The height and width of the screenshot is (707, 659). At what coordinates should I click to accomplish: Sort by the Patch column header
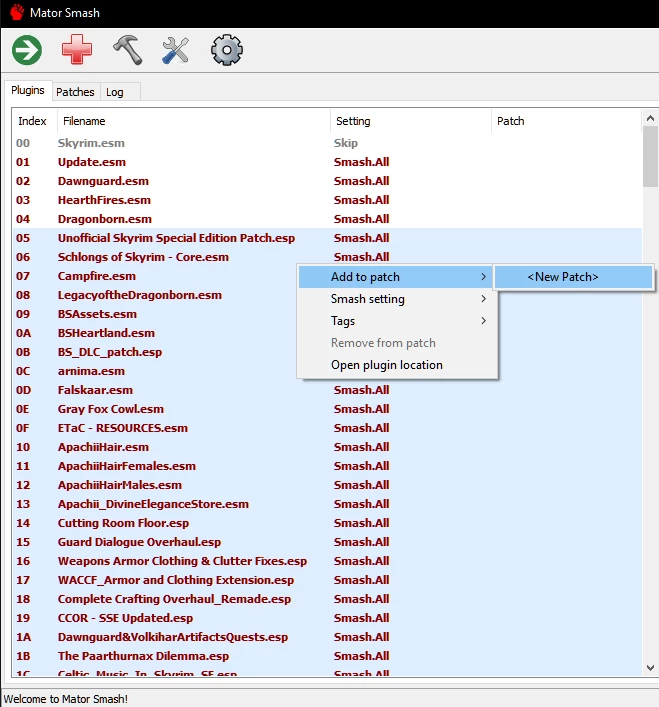click(566, 121)
